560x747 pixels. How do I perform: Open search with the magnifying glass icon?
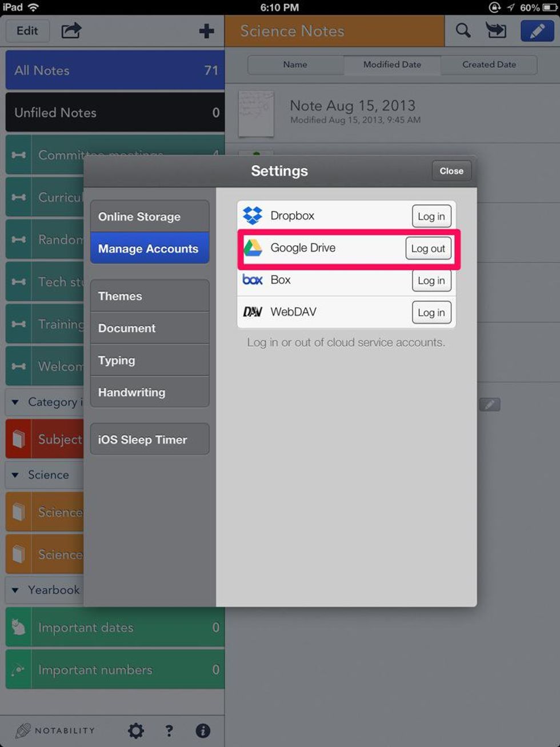coord(463,30)
